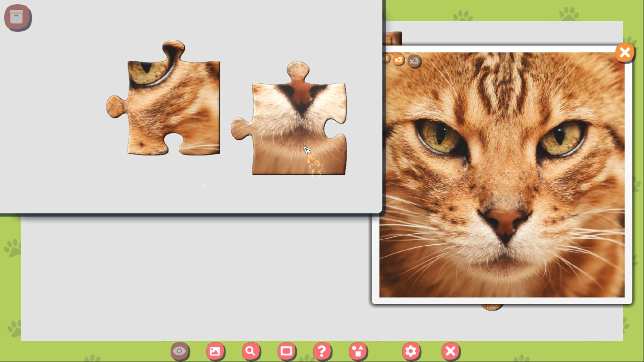Open the piece tray drawer icon
This screenshot has width=644, height=362.
(x=18, y=17)
